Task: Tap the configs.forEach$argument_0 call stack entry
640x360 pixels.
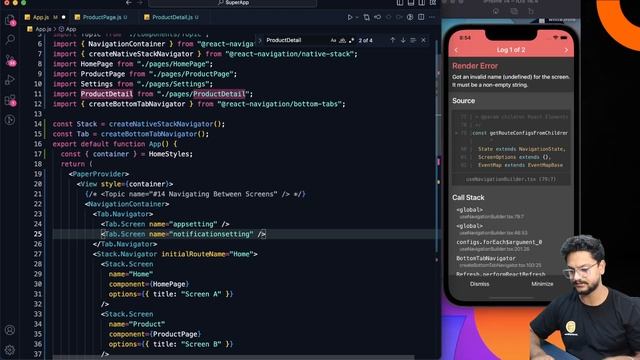Action: pyautogui.click(x=499, y=245)
